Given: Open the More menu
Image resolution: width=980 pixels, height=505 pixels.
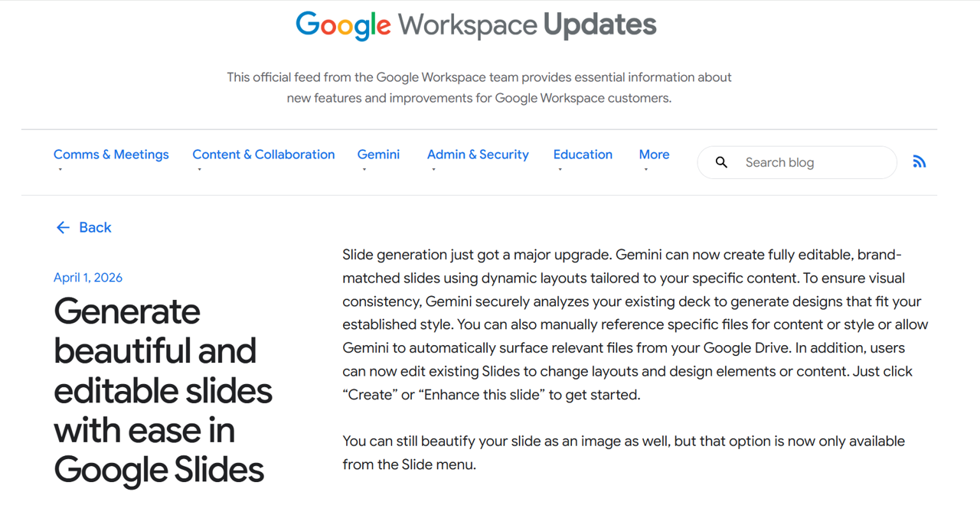Looking at the screenshot, I should [x=654, y=155].
